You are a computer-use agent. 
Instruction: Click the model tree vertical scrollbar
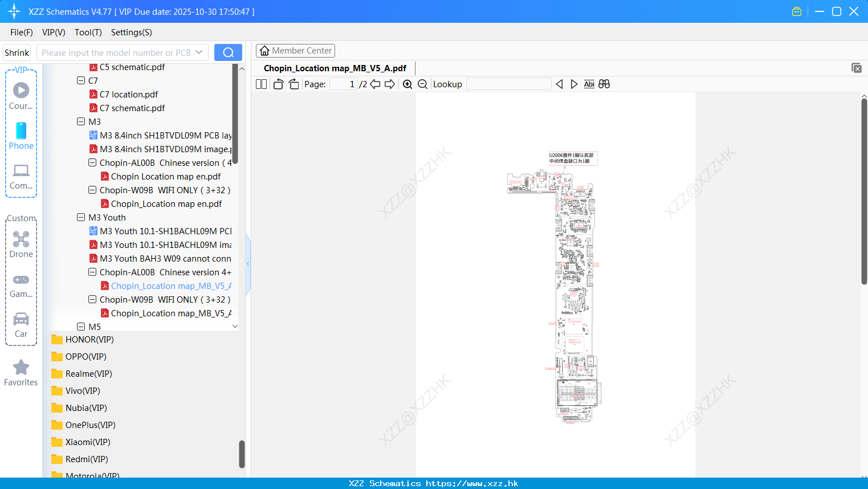point(235,114)
